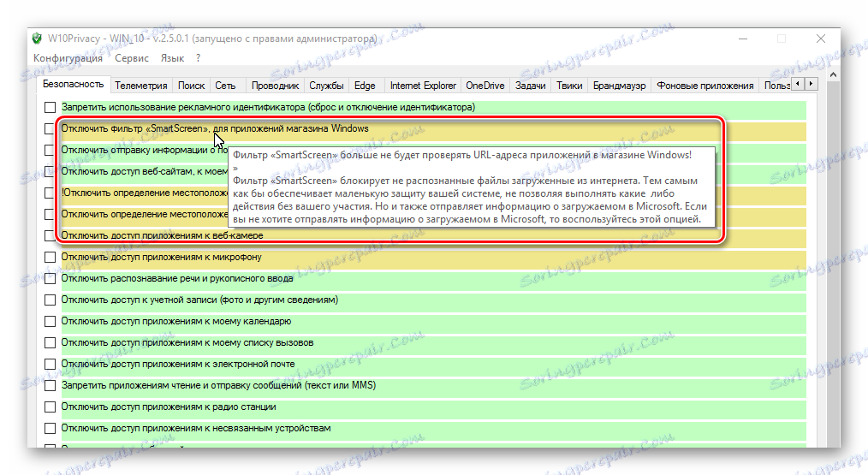
Task: Check the email access disable checkbox
Action: (x=51, y=365)
